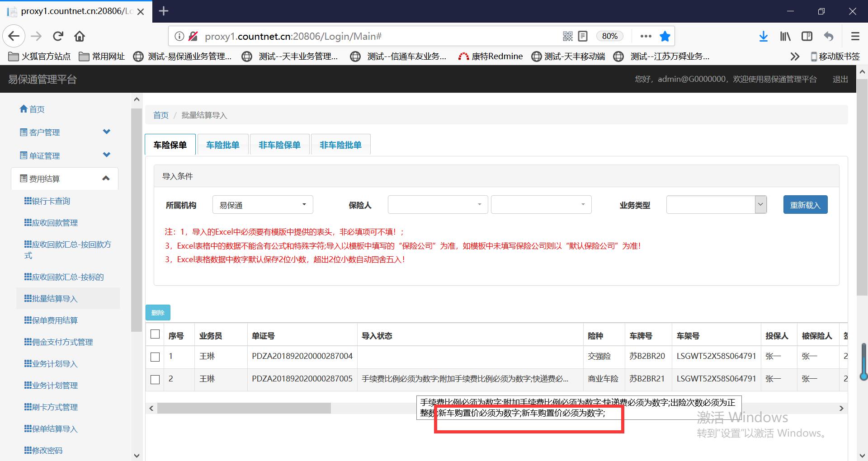Click the browser home icon

[80, 36]
